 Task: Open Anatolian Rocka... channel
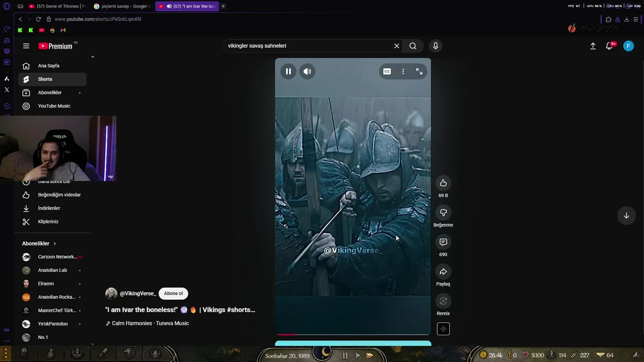click(x=52, y=297)
